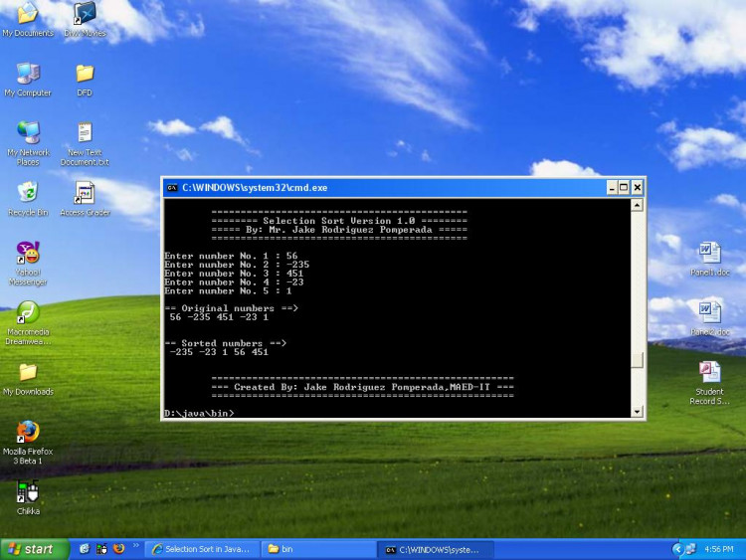Click the cmd scrollbar up arrow
Image resolution: width=746 pixels, height=560 pixels.
coord(637,205)
